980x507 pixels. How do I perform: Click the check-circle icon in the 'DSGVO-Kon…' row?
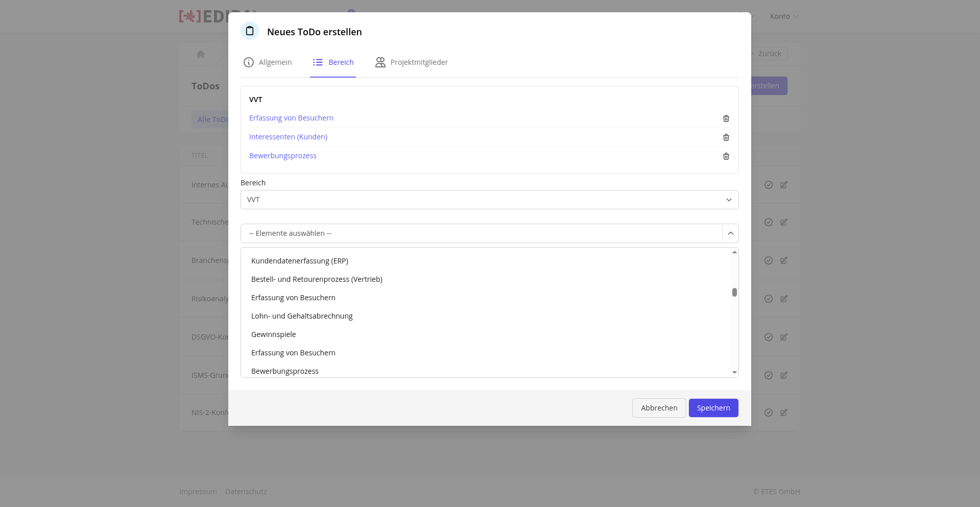click(x=769, y=337)
